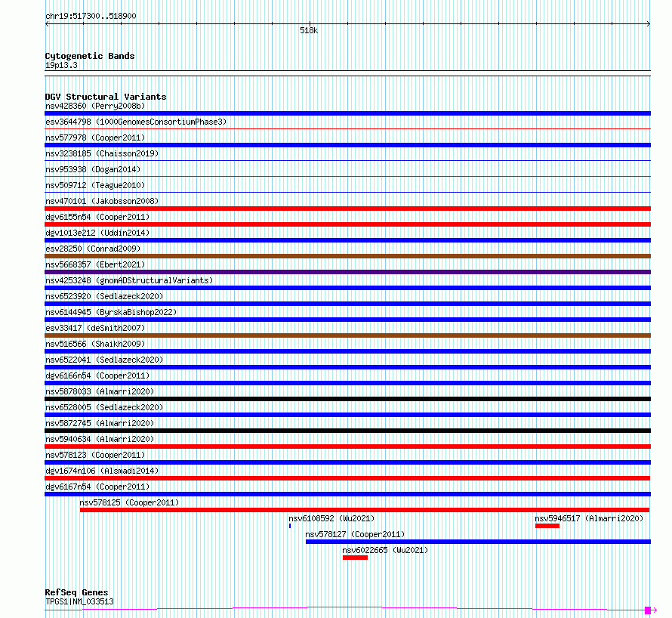Click the brown bar under esv28250
The height and width of the screenshot is (618, 672).
tap(347, 256)
